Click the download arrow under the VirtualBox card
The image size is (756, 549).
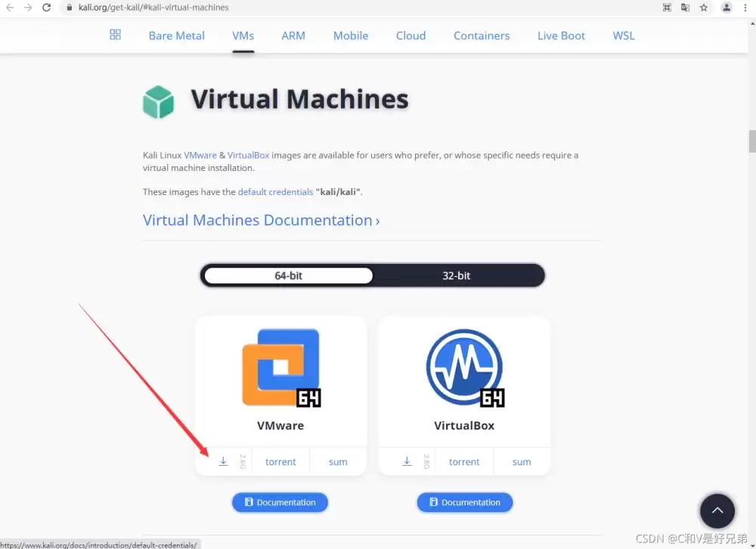(407, 461)
